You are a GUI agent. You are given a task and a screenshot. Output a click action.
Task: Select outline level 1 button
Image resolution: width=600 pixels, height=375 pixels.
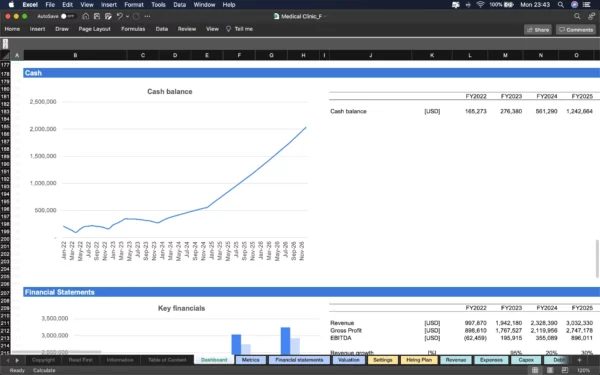[5, 41]
